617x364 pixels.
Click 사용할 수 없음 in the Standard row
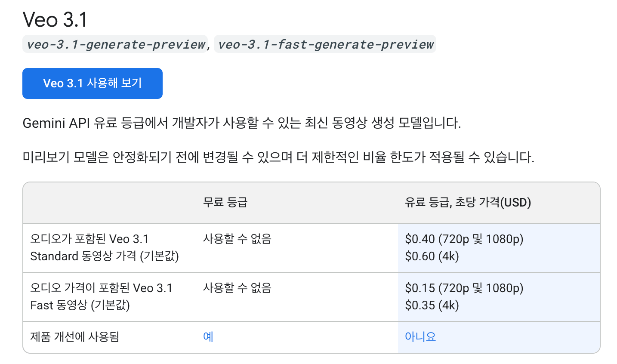click(x=237, y=239)
